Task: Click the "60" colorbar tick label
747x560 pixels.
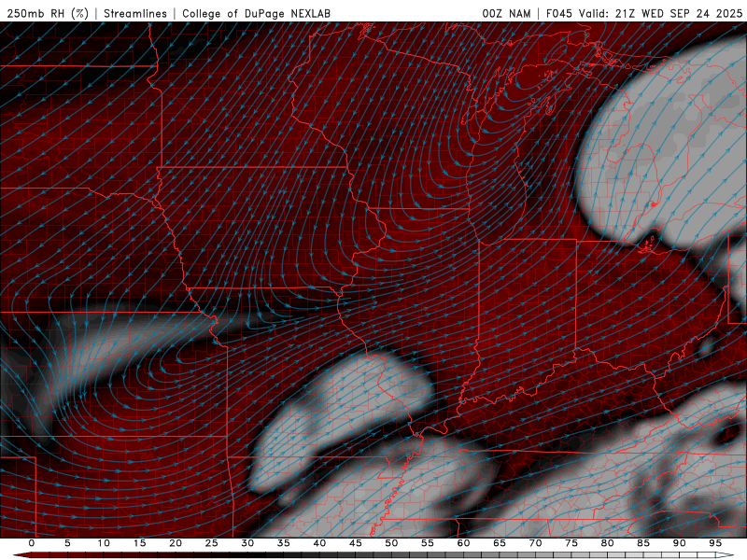Action: pos(463,543)
